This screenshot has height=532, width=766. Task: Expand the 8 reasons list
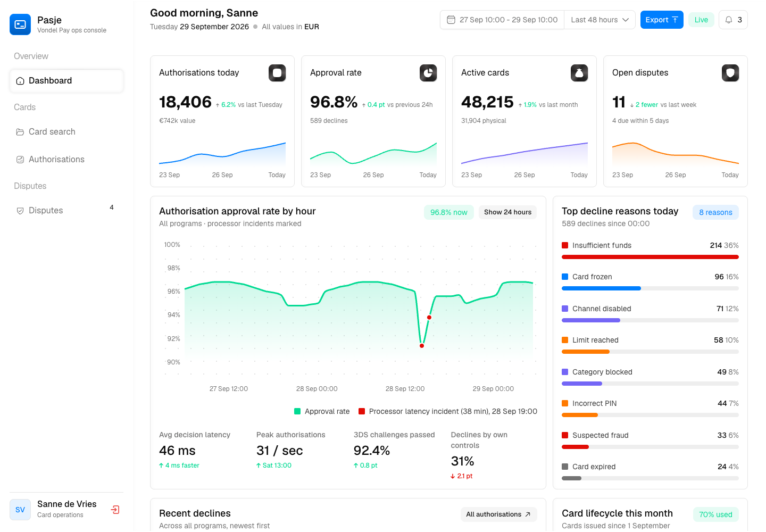coord(715,212)
